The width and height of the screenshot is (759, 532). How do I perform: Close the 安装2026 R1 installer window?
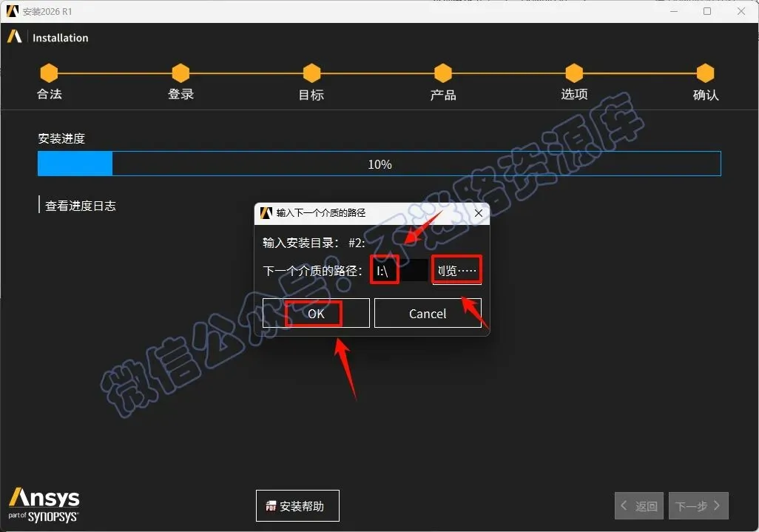coord(741,10)
